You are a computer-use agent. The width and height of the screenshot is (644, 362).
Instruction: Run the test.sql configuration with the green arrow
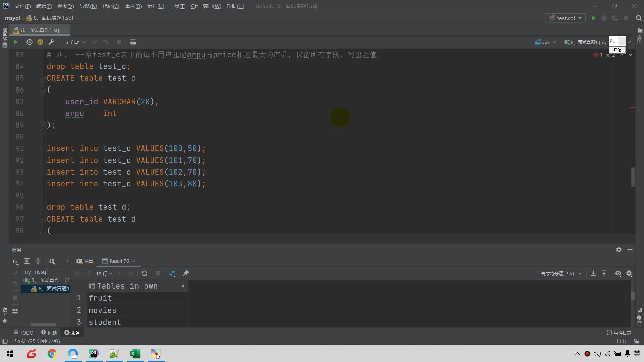point(593,18)
